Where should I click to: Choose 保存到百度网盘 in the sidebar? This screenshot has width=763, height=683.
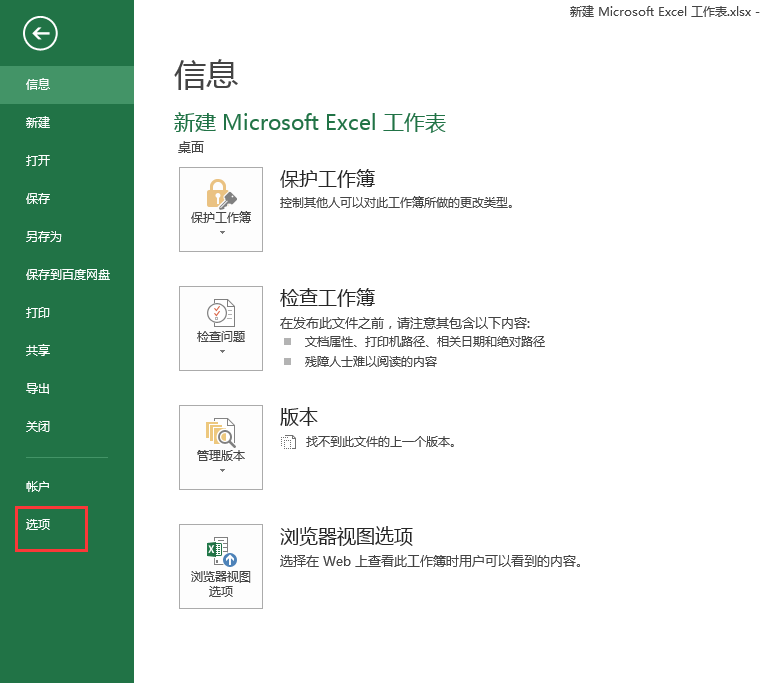click(x=67, y=274)
